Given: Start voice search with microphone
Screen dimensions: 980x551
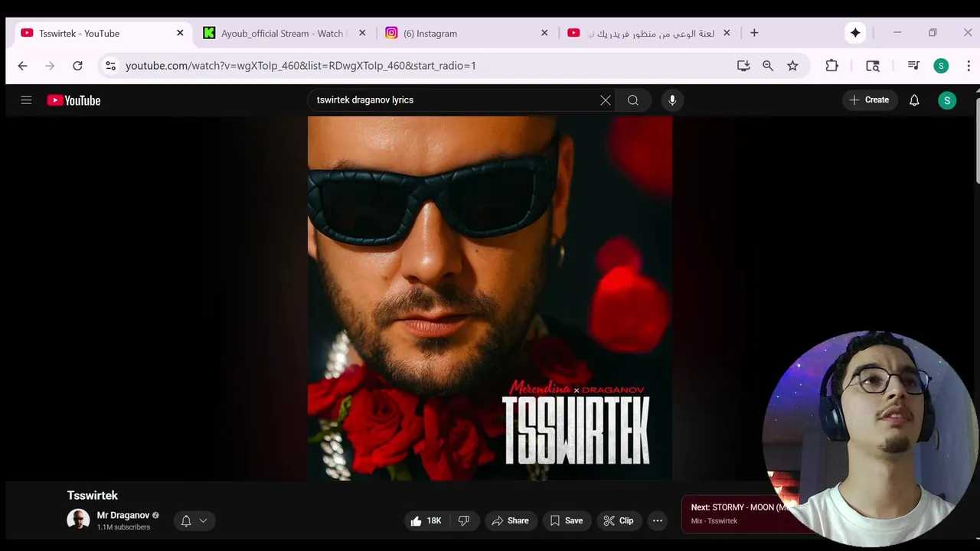Looking at the screenshot, I should point(672,100).
